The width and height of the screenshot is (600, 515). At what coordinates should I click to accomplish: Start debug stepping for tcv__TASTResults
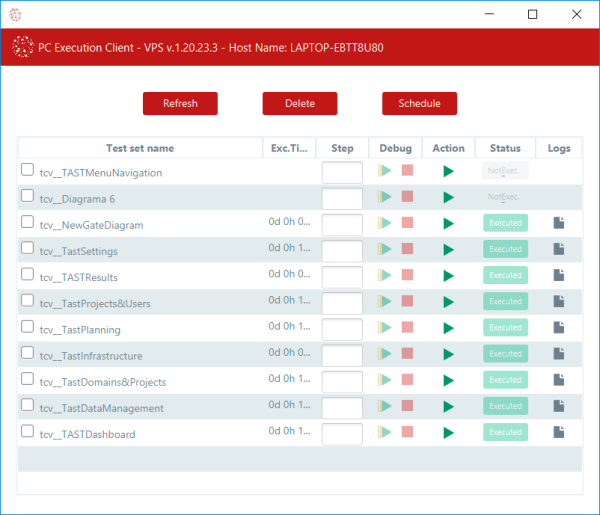click(385, 275)
